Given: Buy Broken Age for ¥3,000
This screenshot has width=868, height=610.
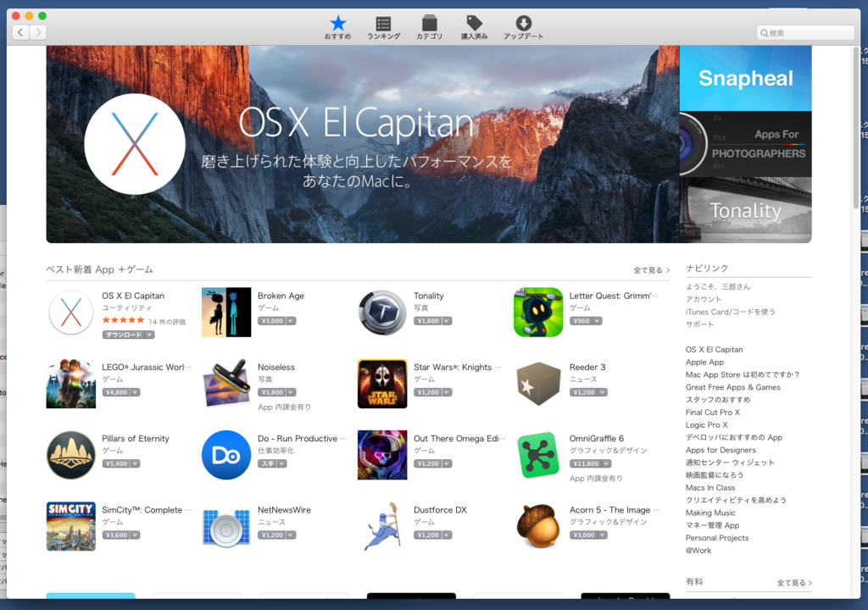Looking at the screenshot, I should [x=272, y=321].
